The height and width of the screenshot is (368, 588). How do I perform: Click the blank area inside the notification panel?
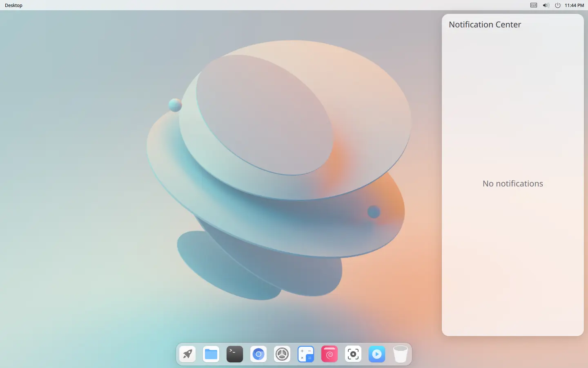513,266
